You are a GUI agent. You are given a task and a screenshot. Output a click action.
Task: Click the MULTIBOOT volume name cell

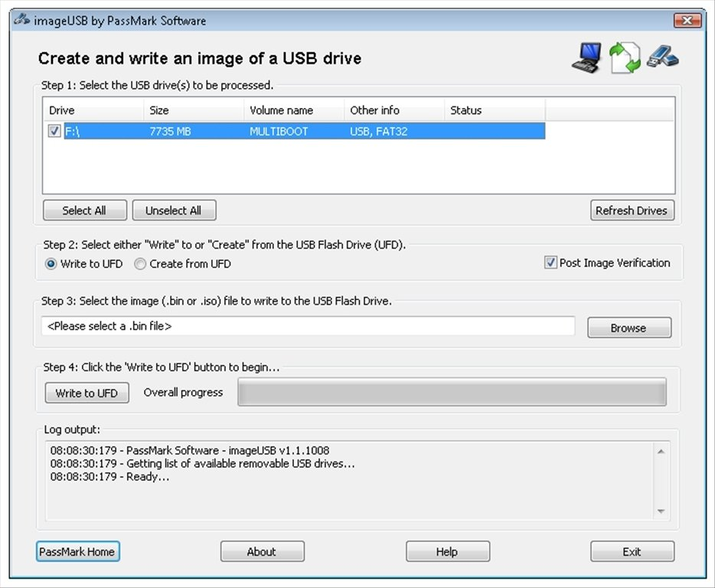click(x=279, y=132)
